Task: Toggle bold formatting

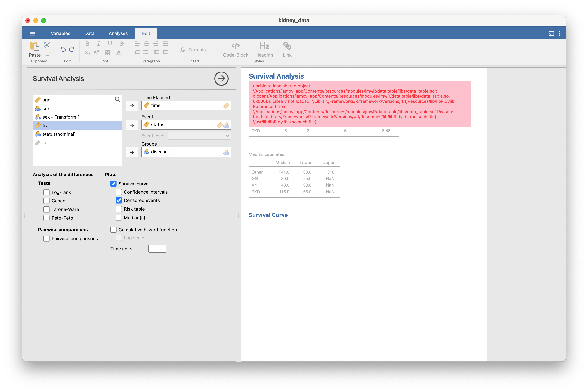Action: 87,44
